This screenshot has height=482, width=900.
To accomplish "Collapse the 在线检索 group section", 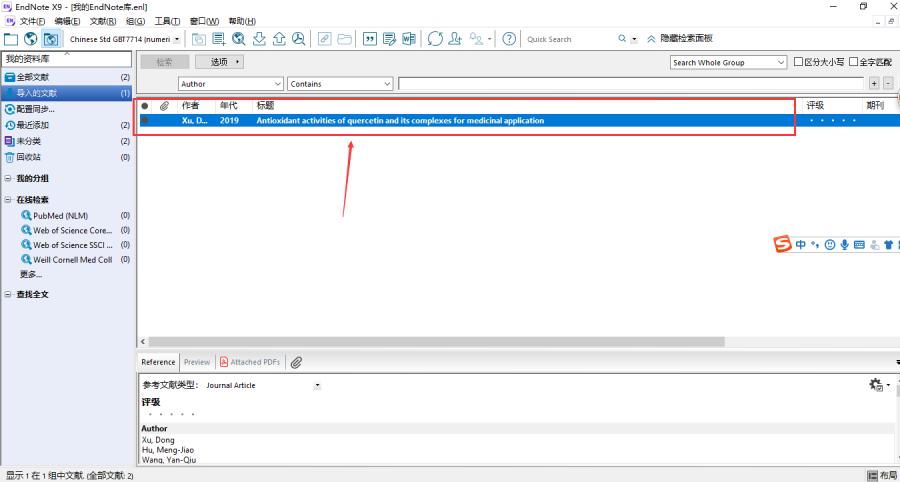I will pos(9,199).
